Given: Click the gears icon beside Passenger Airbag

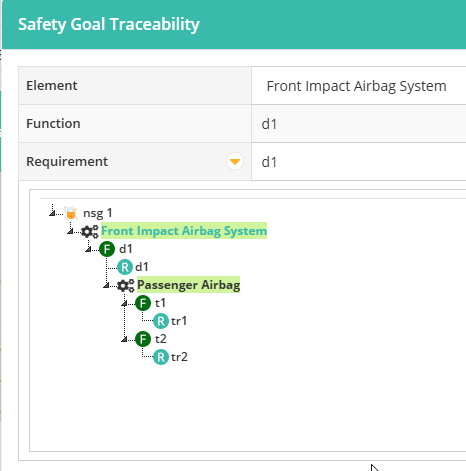Looking at the screenshot, I should (x=126, y=285).
